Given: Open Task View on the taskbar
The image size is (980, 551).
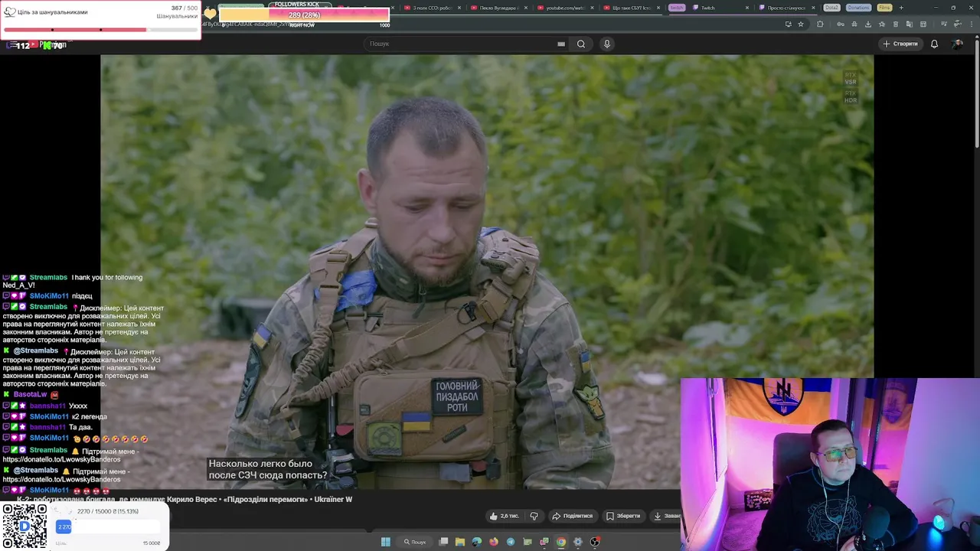Looking at the screenshot, I should tap(443, 542).
